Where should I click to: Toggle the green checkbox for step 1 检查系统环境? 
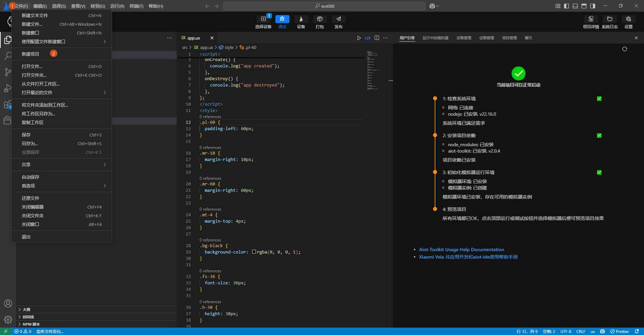click(599, 99)
